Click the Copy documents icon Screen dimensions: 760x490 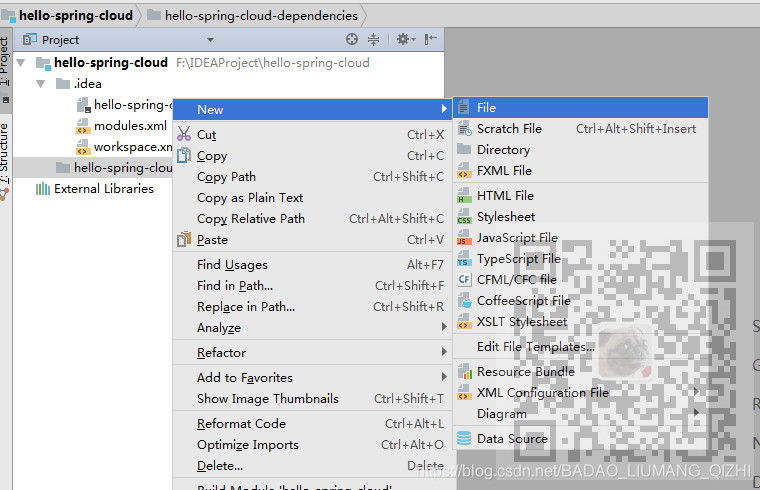(x=184, y=155)
